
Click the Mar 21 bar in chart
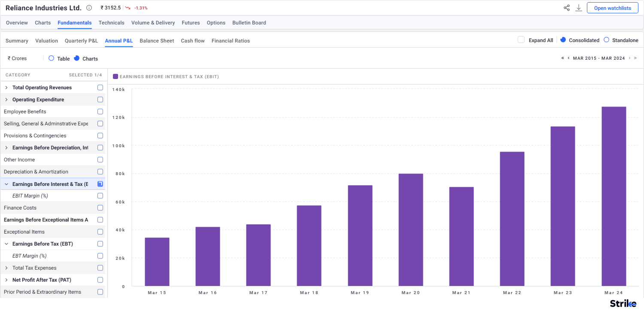(462, 237)
